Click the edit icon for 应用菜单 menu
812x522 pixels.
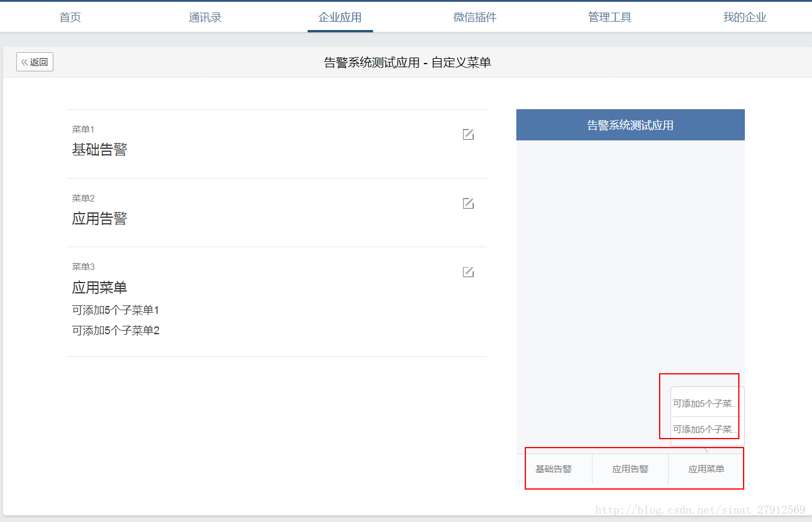[468, 272]
